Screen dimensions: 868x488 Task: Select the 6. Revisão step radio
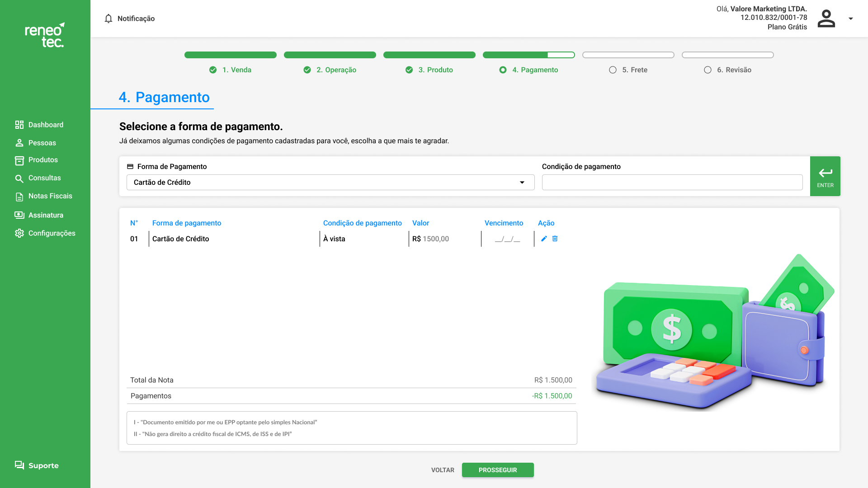click(708, 70)
